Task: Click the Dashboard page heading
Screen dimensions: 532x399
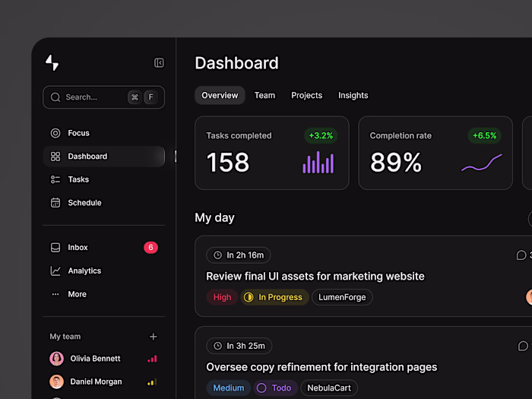Action: tap(236, 63)
